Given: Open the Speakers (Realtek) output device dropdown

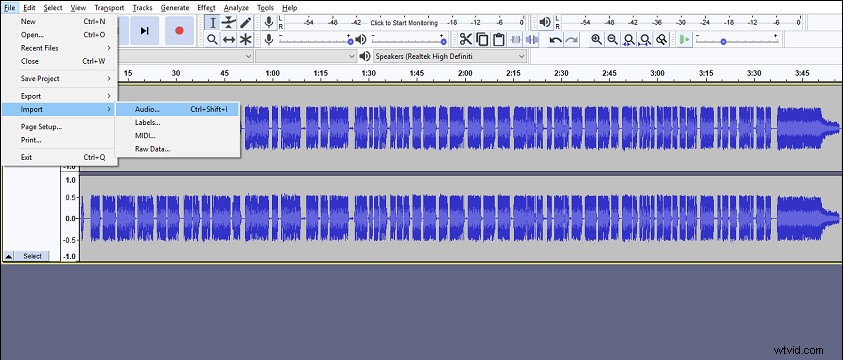Looking at the screenshot, I should point(450,56).
